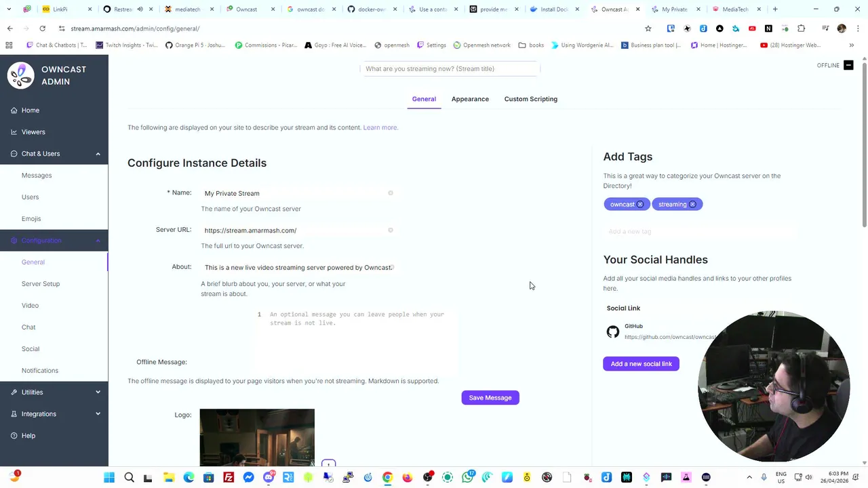
Task: Click into the stream title input field
Action: coord(450,68)
